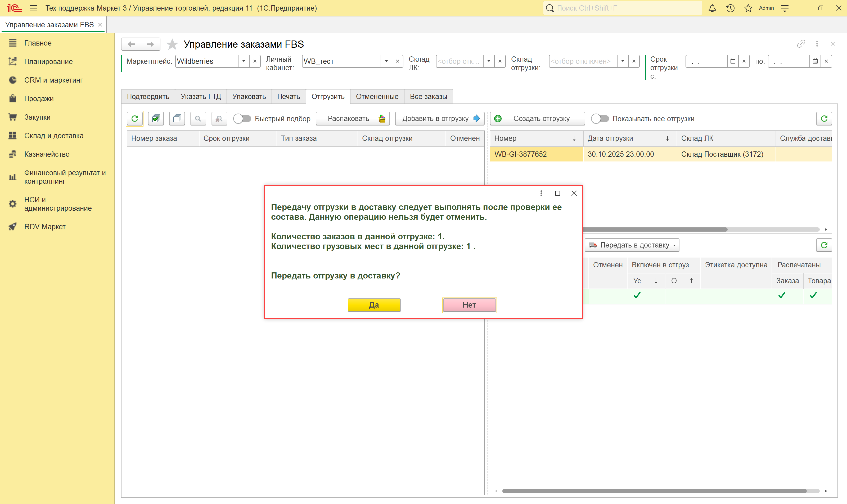The height and width of the screenshot is (504, 847).
Task: Open the calendar picker for start date
Action: point(733,61)
